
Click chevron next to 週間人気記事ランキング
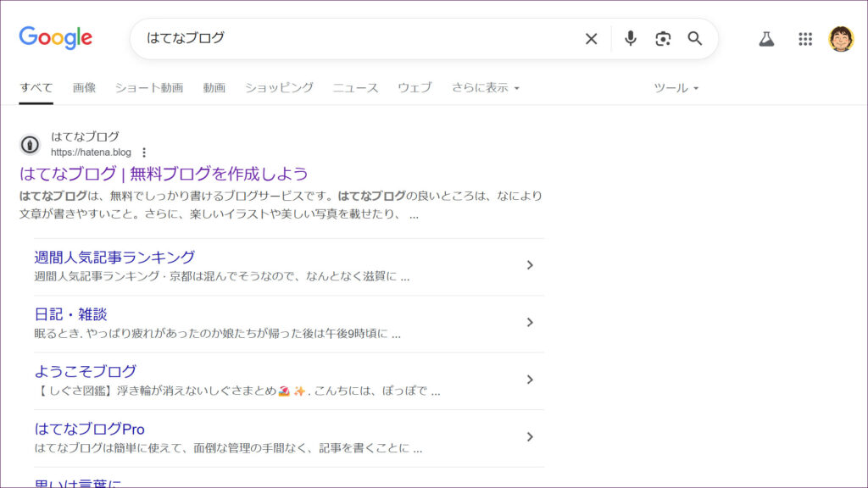pyautogui.click(x=530, y=265)
